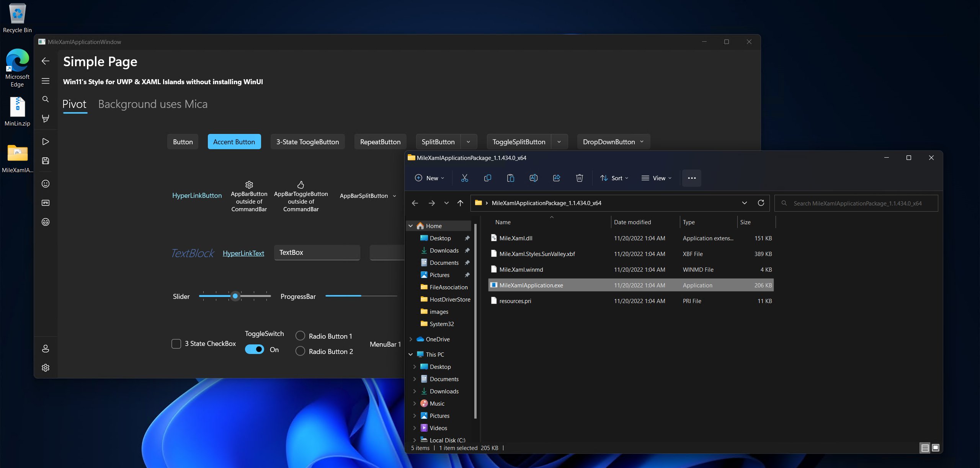Collapse the Home tree node

411,226
